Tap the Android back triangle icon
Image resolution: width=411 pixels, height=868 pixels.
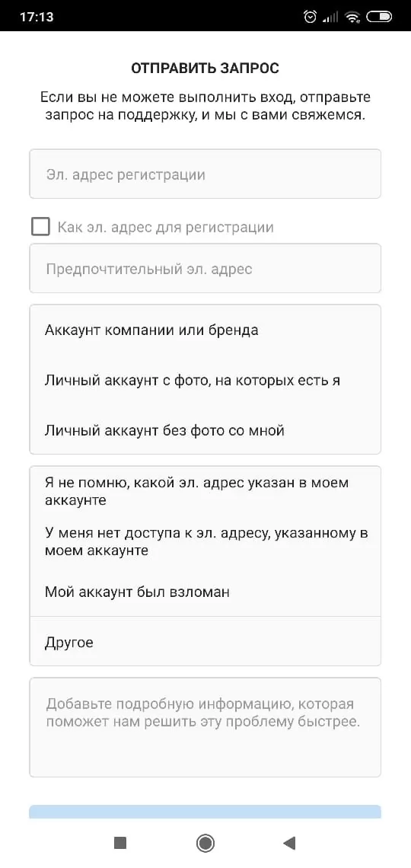point(289,843)
